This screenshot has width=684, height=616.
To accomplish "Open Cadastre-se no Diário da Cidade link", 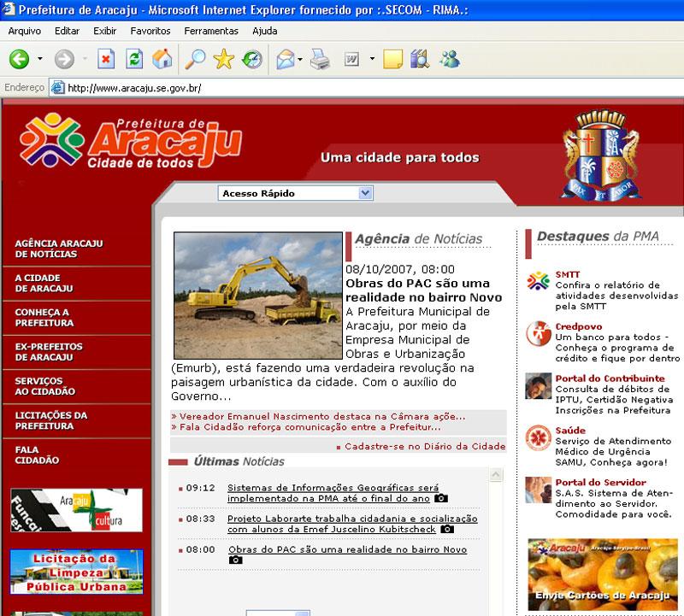I will coord(424,446).
